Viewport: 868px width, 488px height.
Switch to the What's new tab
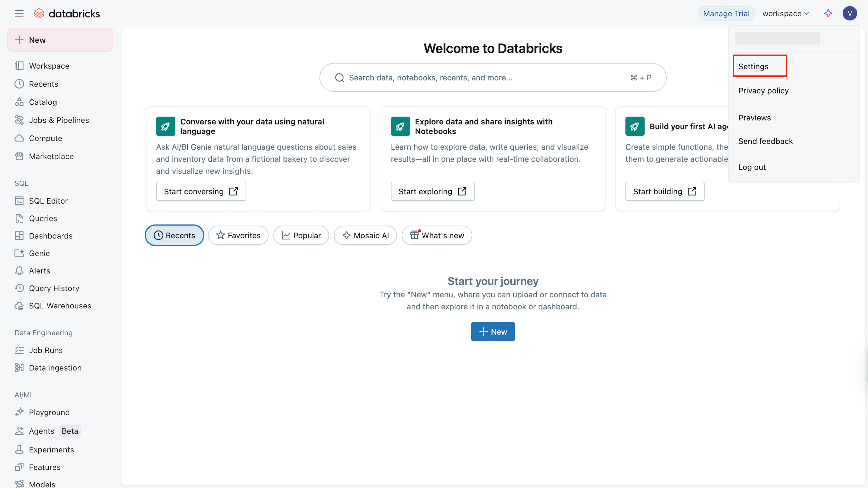tap(437, 235)
